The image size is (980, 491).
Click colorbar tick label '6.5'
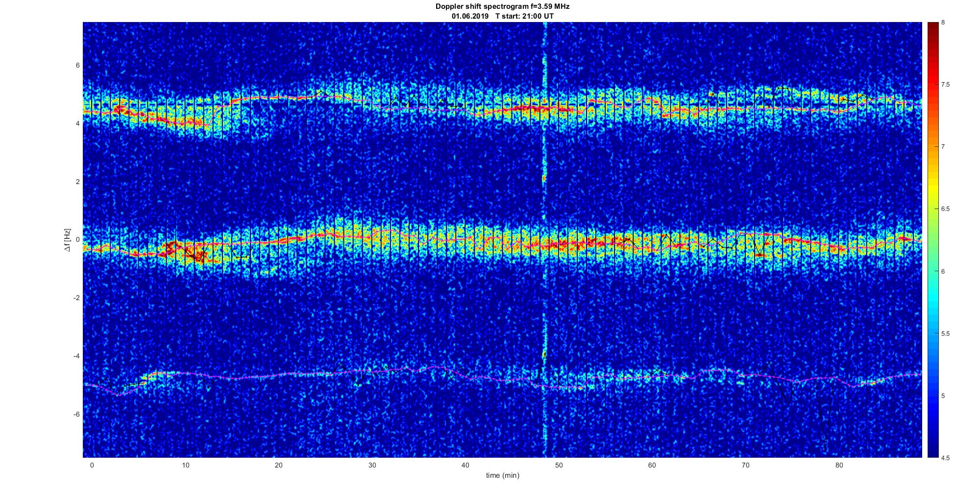point(946,209)
